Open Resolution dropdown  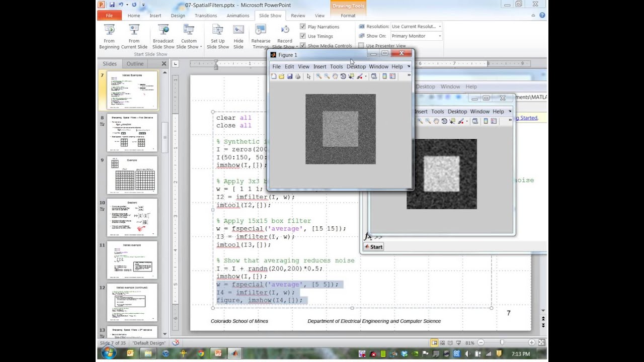[x=440, y=27]
